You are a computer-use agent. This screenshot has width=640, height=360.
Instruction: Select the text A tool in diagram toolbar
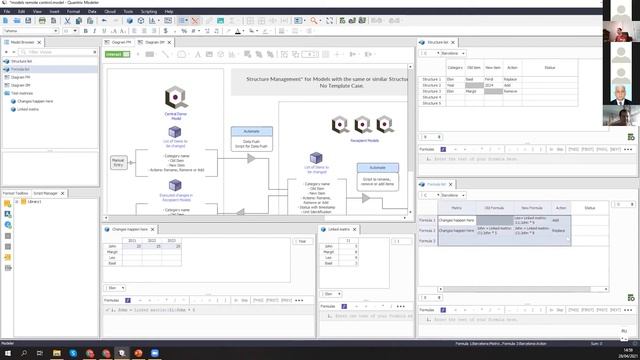click(198, 54)
